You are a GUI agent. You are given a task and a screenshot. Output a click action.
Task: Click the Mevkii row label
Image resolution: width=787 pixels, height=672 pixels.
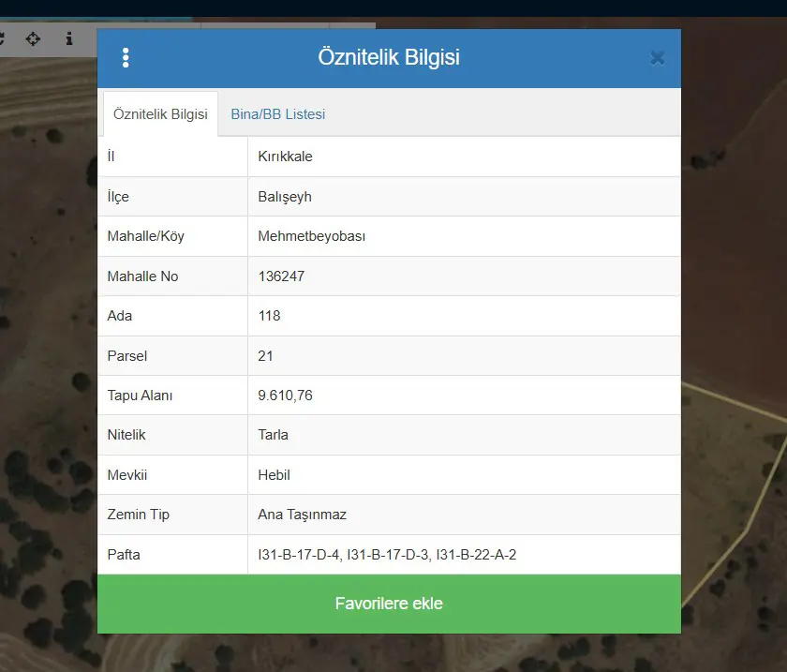tap(127, 475)
